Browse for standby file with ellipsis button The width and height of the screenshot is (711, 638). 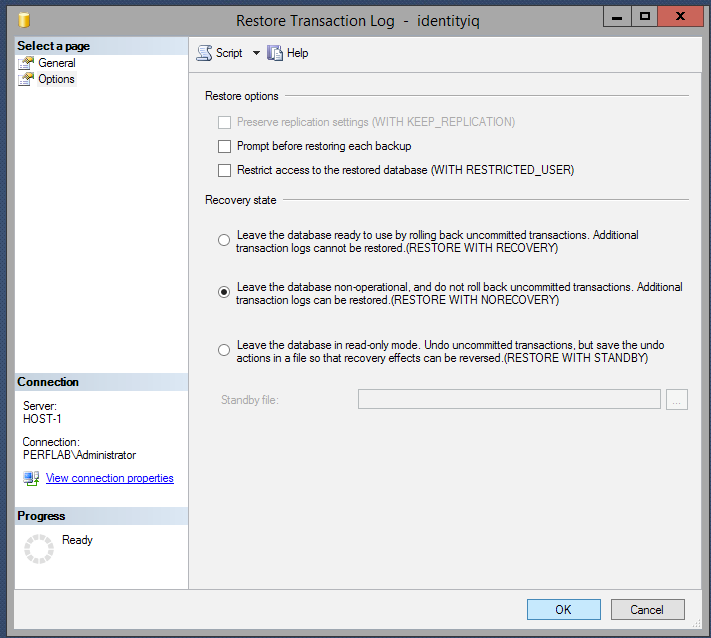[677, 399]
